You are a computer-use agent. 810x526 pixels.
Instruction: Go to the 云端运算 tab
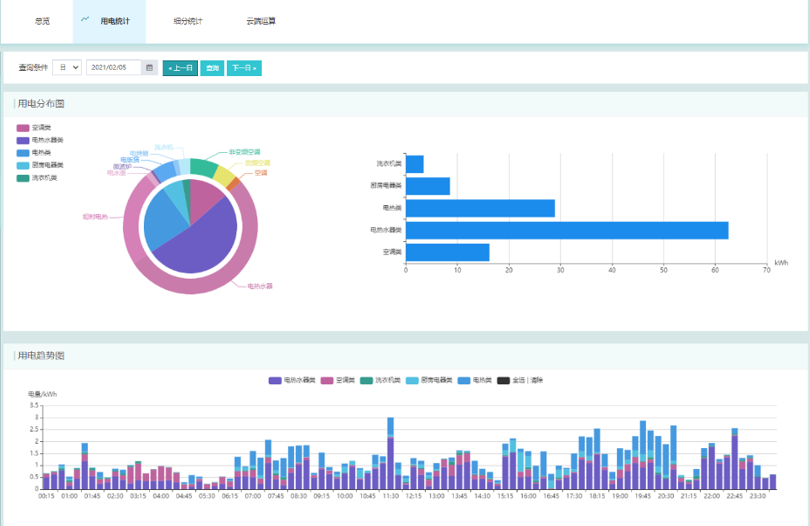260,21
